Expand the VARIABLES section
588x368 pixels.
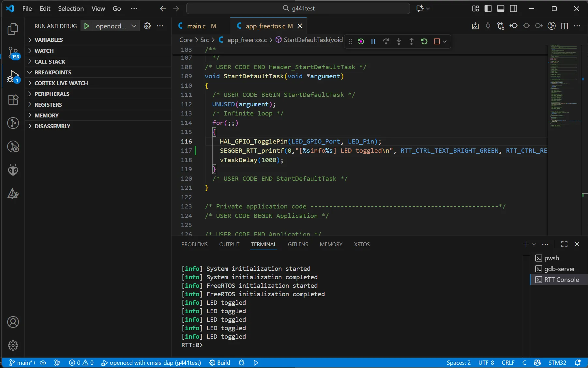[x=98, y=40]
